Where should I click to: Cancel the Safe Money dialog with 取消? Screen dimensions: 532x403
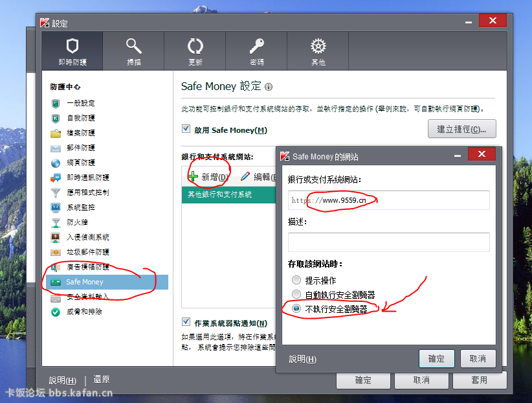[x=478, y=359]
